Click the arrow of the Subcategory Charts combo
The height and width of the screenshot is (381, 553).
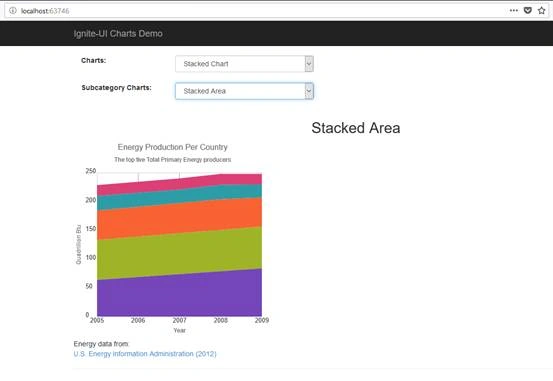[x=309, y=91]
